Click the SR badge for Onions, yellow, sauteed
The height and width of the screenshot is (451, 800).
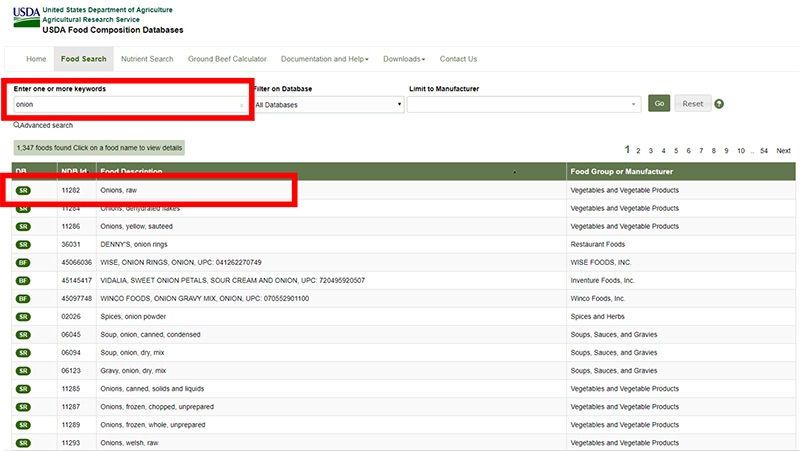coord(23,227)
